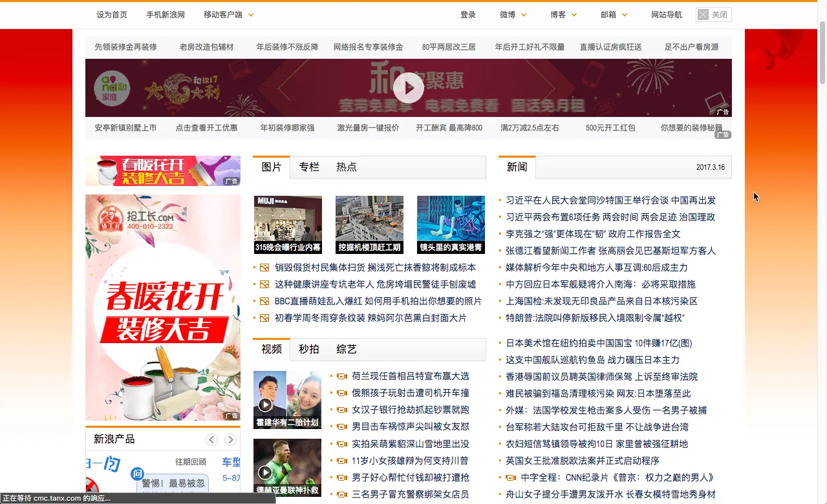
Task: Click play icon on 德赫亚 goalkeeper video
Action: pyautogui.click(x=265, y=472)
